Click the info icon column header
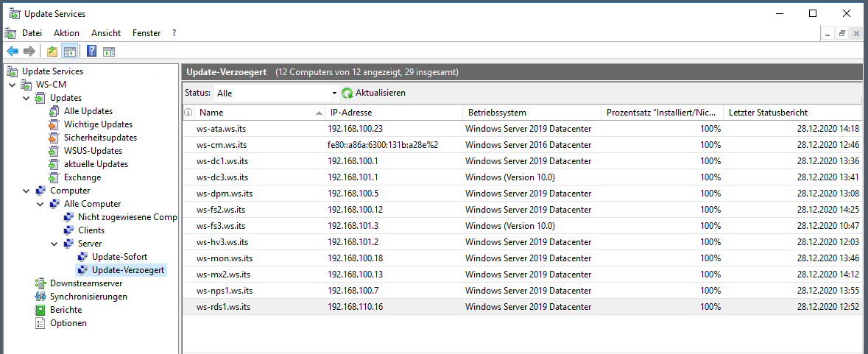The image size is (868, 354). point(188,113)
